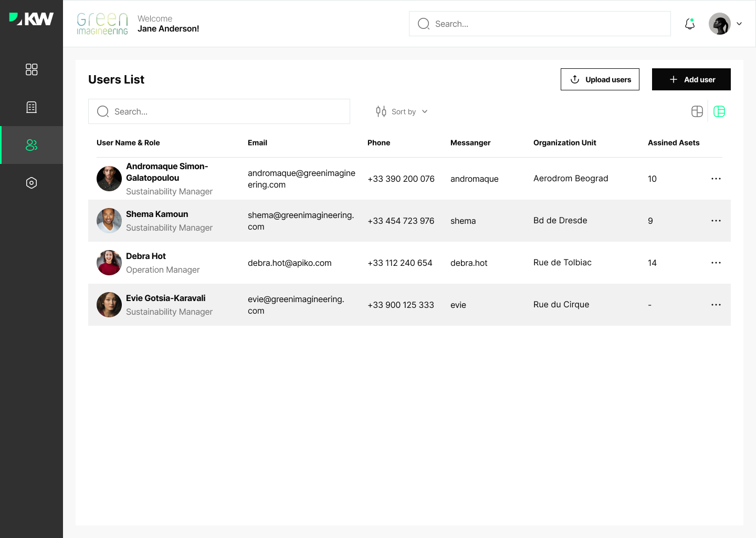Open actions menu for Debra Hot
Image resolution: width=756 pixels, height=538 pixels.
click(x=716, y=263)
